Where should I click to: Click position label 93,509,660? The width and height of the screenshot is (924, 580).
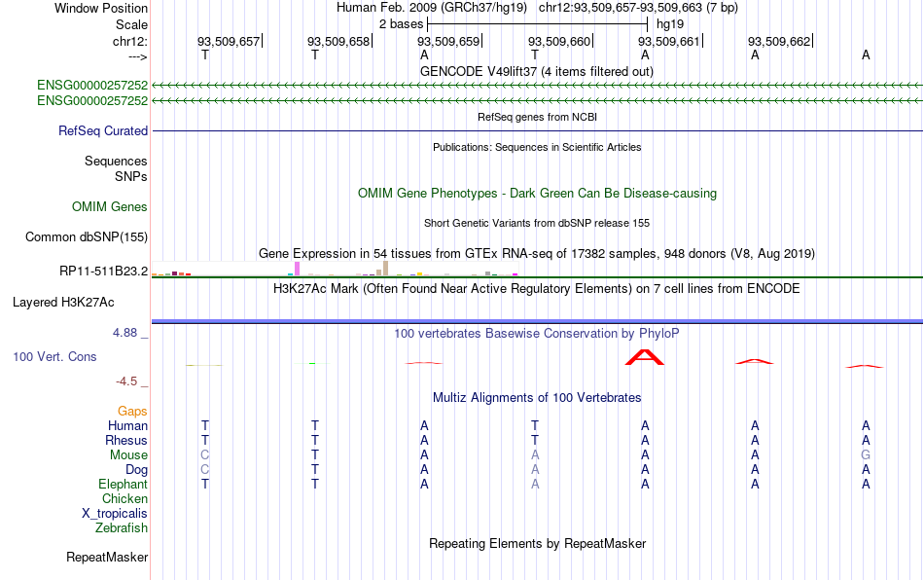coord(558,41)
